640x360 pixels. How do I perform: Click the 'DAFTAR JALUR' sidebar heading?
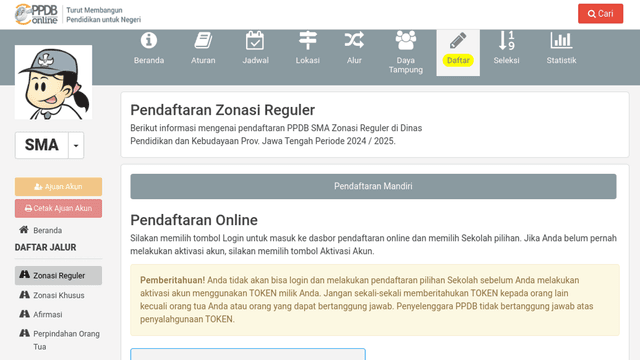pos(45,247)
